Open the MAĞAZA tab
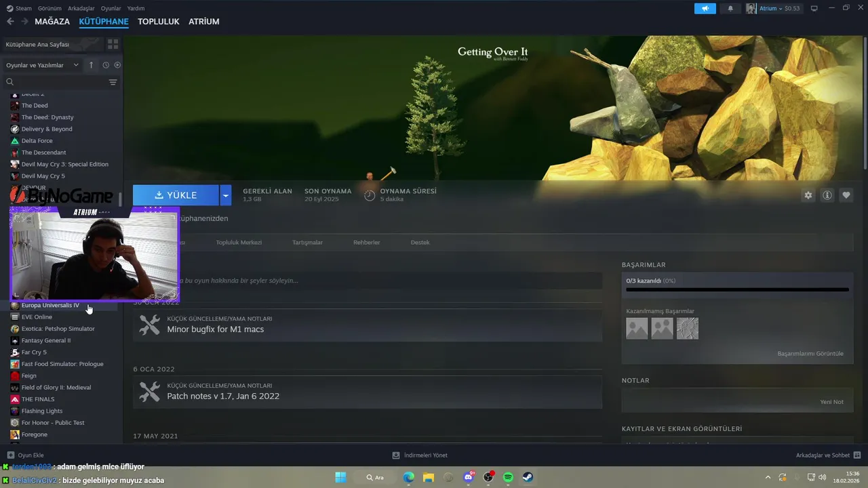 pos(52,22)
